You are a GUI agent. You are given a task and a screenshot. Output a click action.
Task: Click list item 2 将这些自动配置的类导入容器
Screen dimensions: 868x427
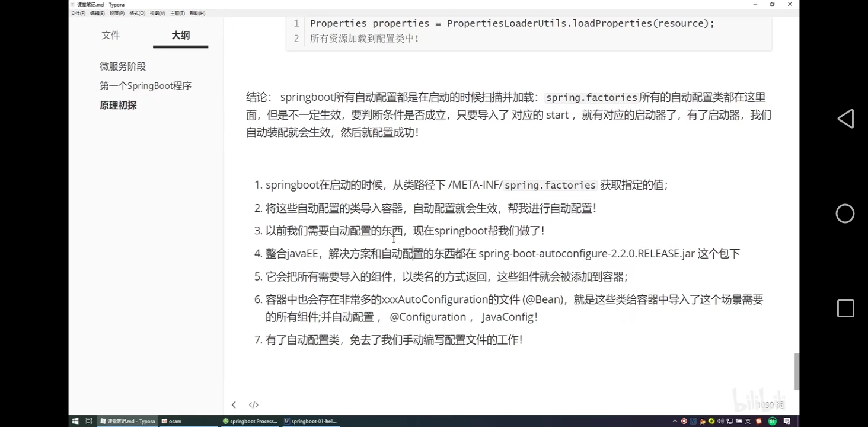point(430,208)
